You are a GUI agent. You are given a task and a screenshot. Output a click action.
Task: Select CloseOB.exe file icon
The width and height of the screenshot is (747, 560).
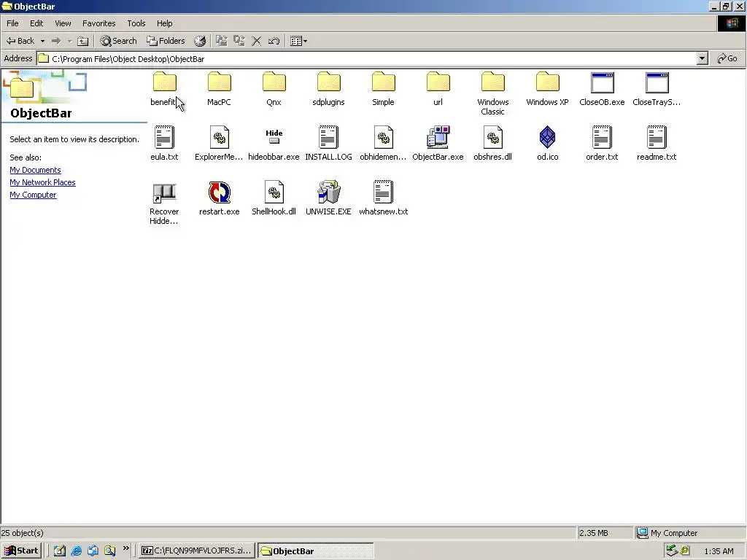pyautogui.click(x=602, y=83)
